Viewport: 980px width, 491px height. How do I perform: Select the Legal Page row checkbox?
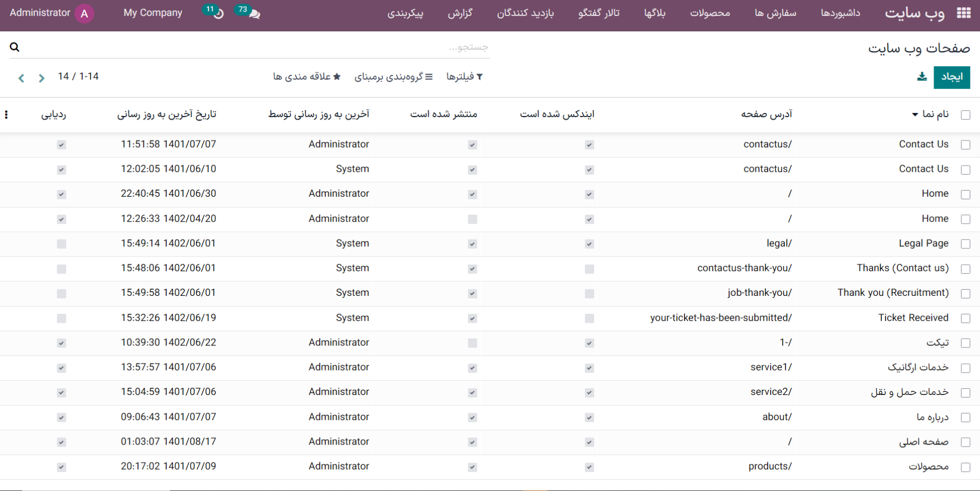point(965,244)
